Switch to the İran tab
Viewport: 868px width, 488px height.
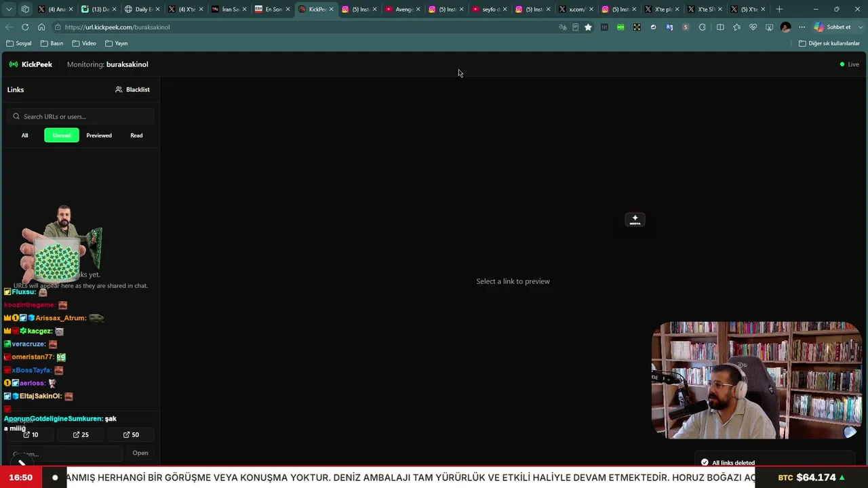(229, 9)
